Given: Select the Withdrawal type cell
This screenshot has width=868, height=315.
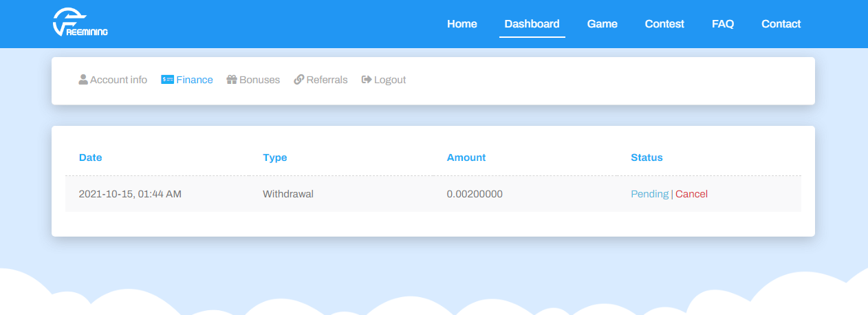Looking at the screenshot, I should (288, 194).
